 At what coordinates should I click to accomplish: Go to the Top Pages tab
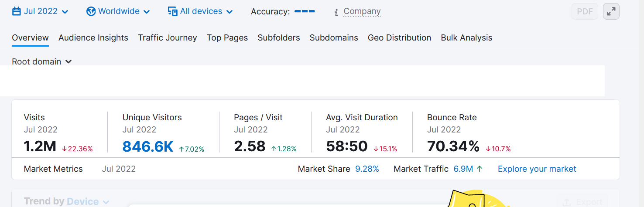[x=227, y=37]
